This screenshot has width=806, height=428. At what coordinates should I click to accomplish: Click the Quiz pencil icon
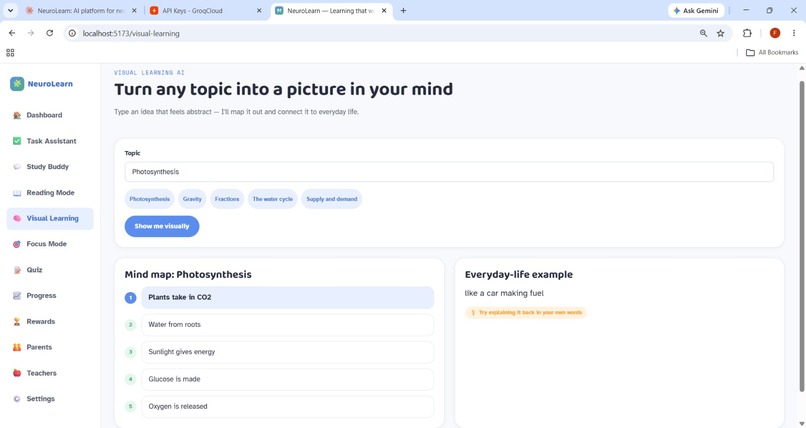17,270
